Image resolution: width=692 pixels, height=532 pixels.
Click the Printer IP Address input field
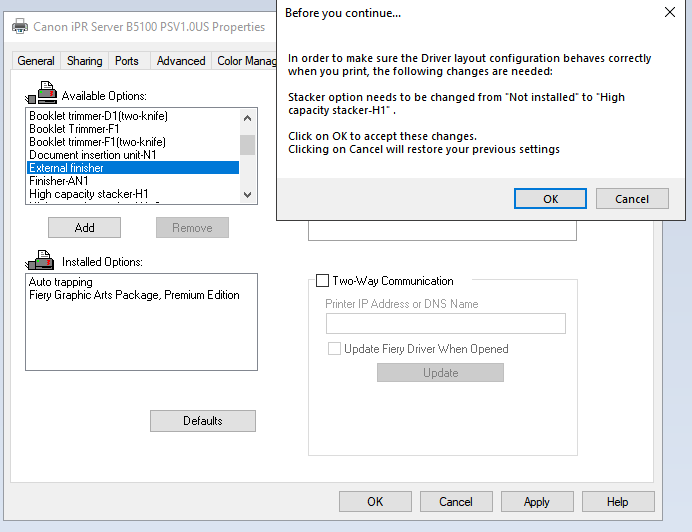pos(445,324)
